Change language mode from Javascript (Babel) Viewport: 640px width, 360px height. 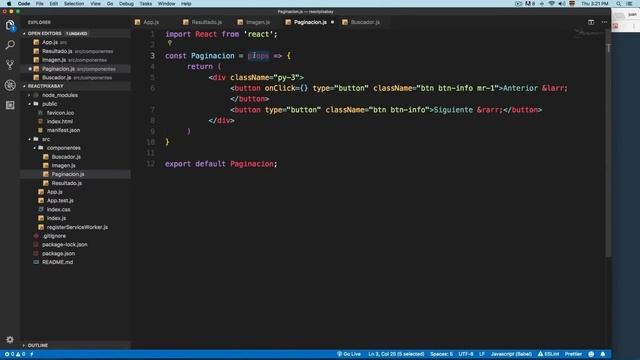point(511,354)
